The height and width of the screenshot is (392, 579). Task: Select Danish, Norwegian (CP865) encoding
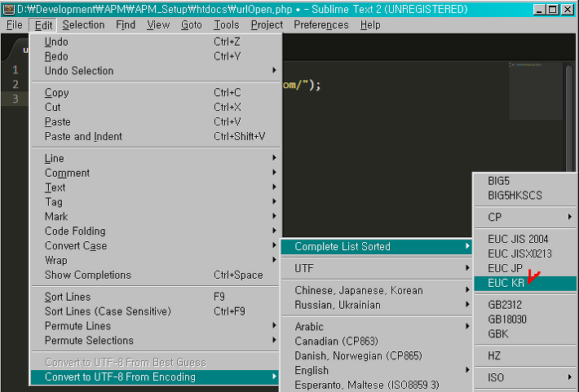(377, 355)
